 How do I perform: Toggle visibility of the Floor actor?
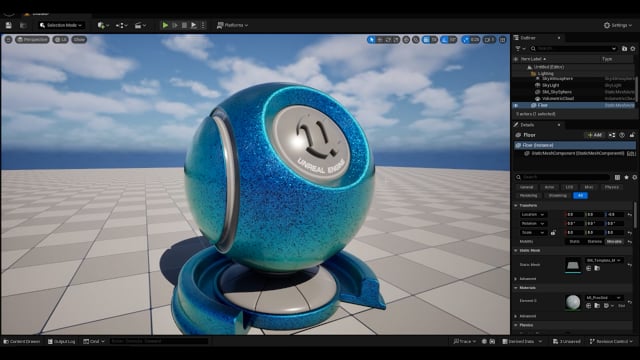tap(516, 105)
